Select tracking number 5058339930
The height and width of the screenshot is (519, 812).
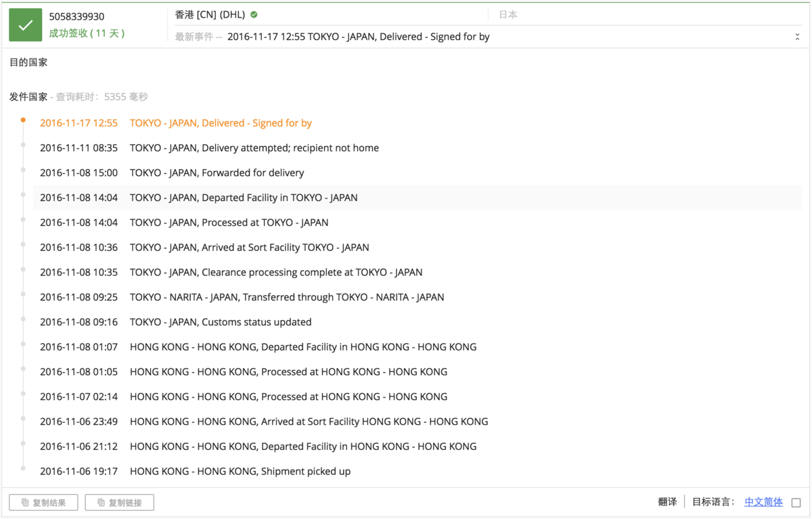click(76, 16)
